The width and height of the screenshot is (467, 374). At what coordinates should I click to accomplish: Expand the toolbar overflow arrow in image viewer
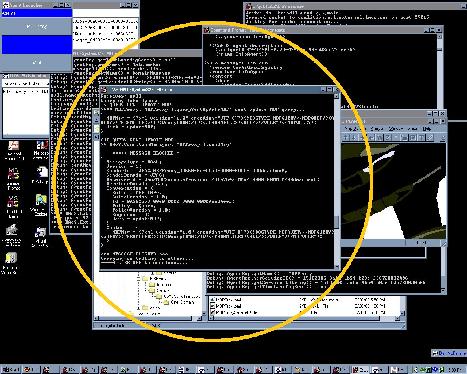[443, 137]
